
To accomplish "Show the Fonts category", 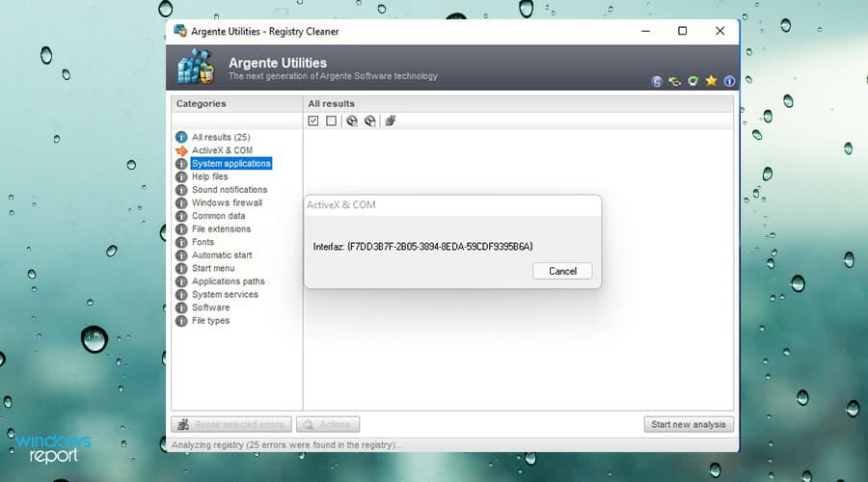I will pyautogui.click(x=203, y=242).
